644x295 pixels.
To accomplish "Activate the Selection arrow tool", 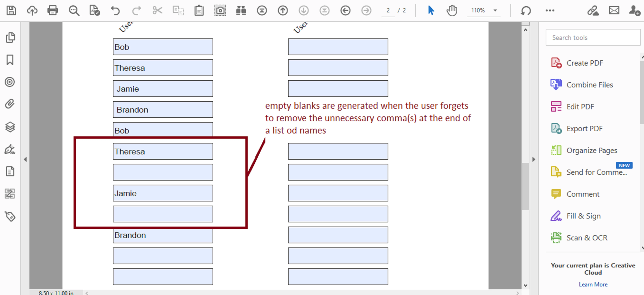I will [x=431, y=10].
